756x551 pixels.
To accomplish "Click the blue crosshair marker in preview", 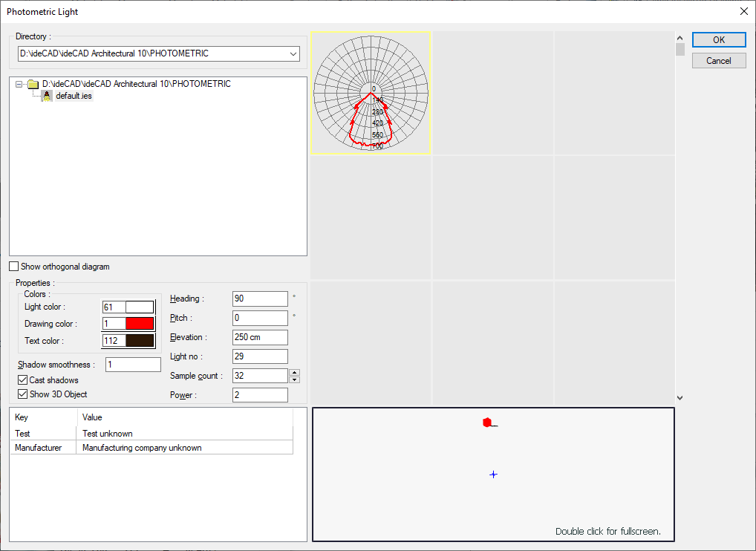I will click(x=493, y=475).
